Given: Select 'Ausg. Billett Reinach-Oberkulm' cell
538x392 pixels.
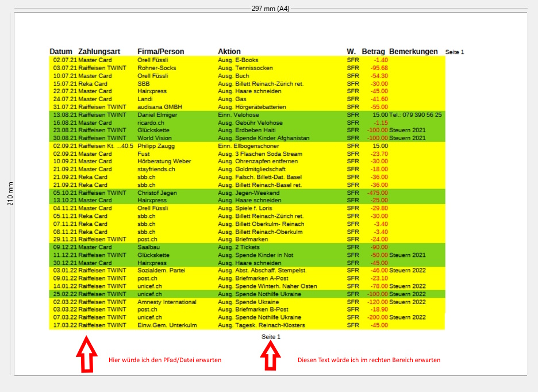Looking at the screenshot, I should [260, 232].
